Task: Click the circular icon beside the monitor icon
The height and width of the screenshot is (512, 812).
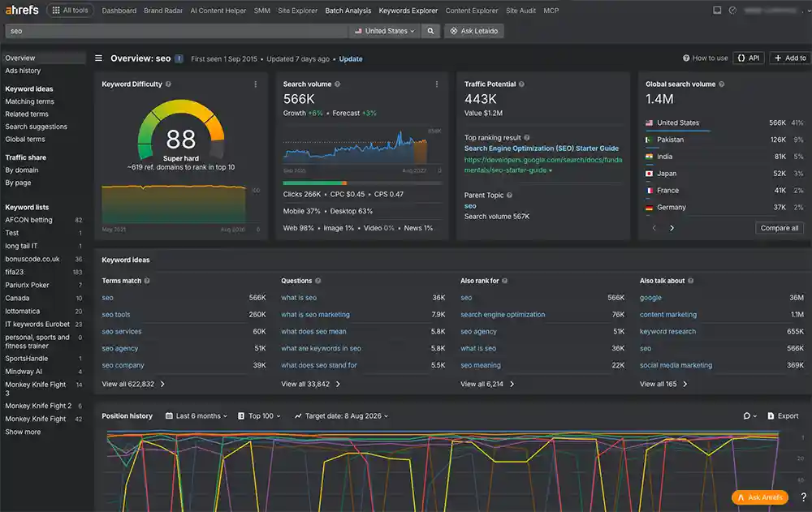Action: pyautogui.click(x=732, y=10)
